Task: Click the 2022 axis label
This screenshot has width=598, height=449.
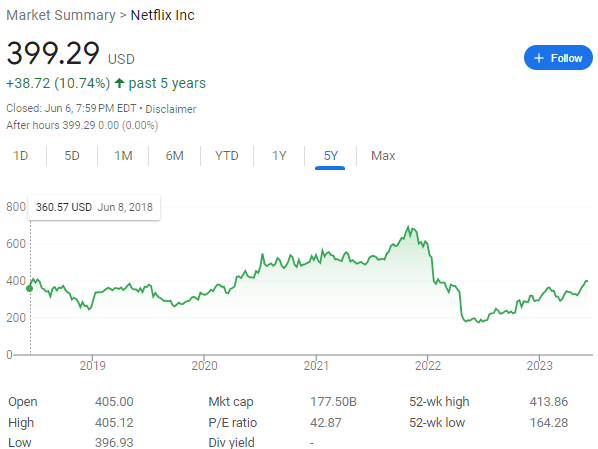Action: [428, 365]
